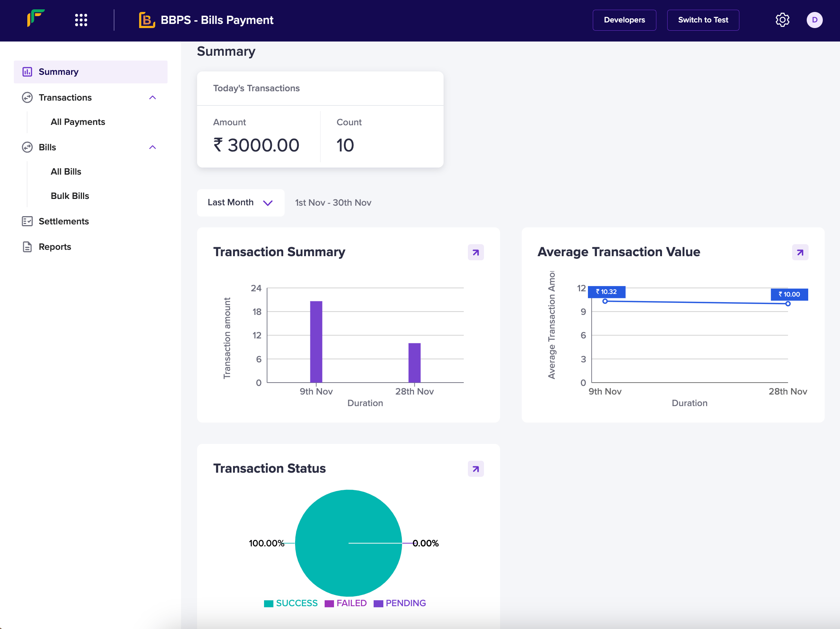Image resolution: width=840 pixels, height=629 pixels.
Task: Toggle SUCCESS legend swatch
Action: (269, 604)
